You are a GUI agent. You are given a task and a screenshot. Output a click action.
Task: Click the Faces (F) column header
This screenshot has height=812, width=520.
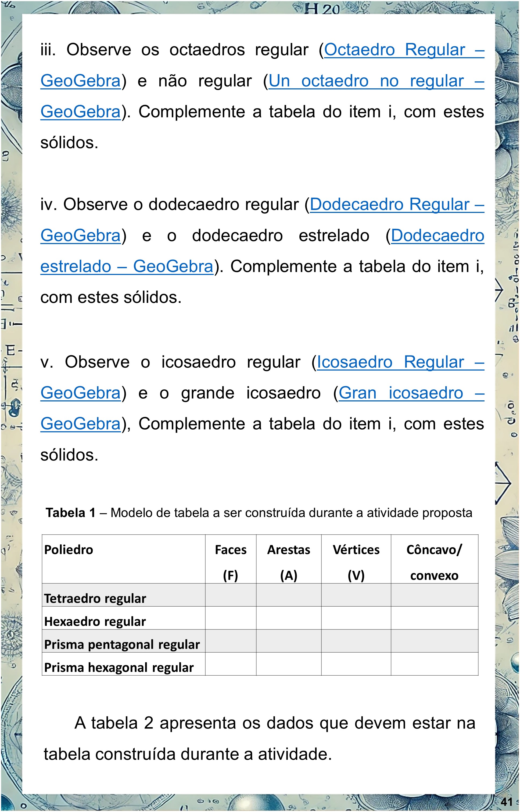pos(231,559)
